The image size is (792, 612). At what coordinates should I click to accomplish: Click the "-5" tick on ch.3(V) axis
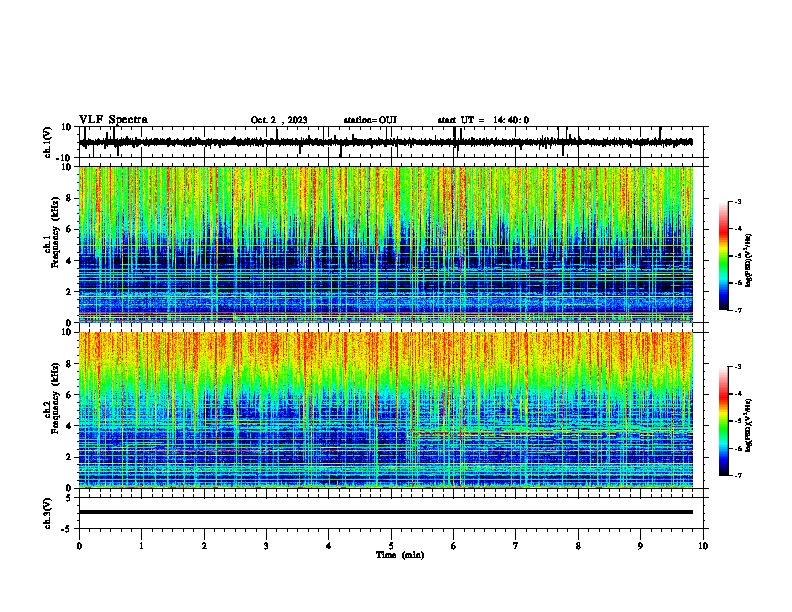(x=68, y=529)
